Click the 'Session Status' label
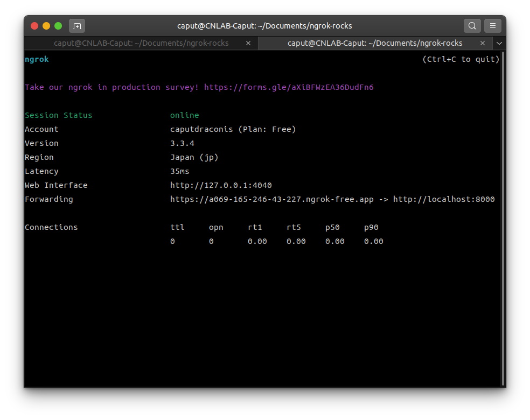The width and height of the screenshot is (530, 420). point(59,115)
